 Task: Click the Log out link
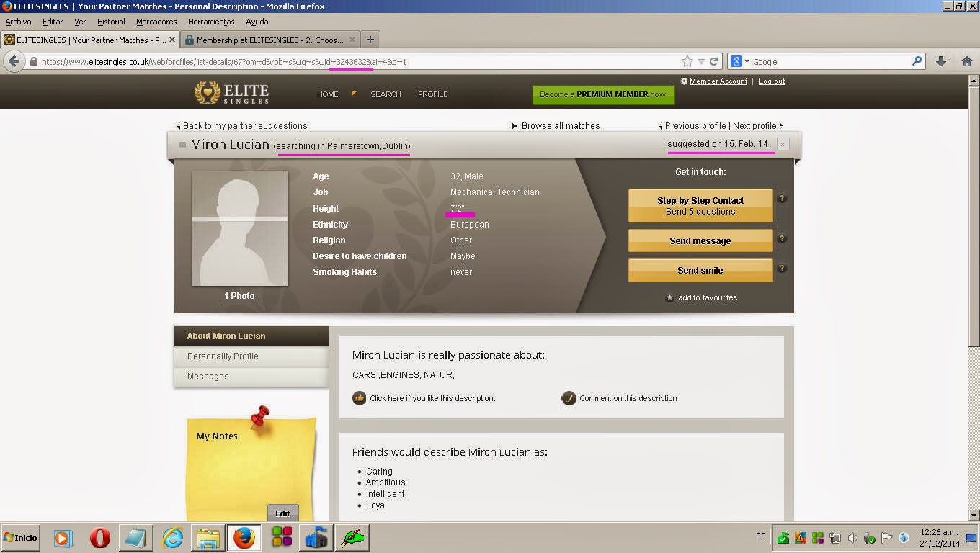point(772,81)
